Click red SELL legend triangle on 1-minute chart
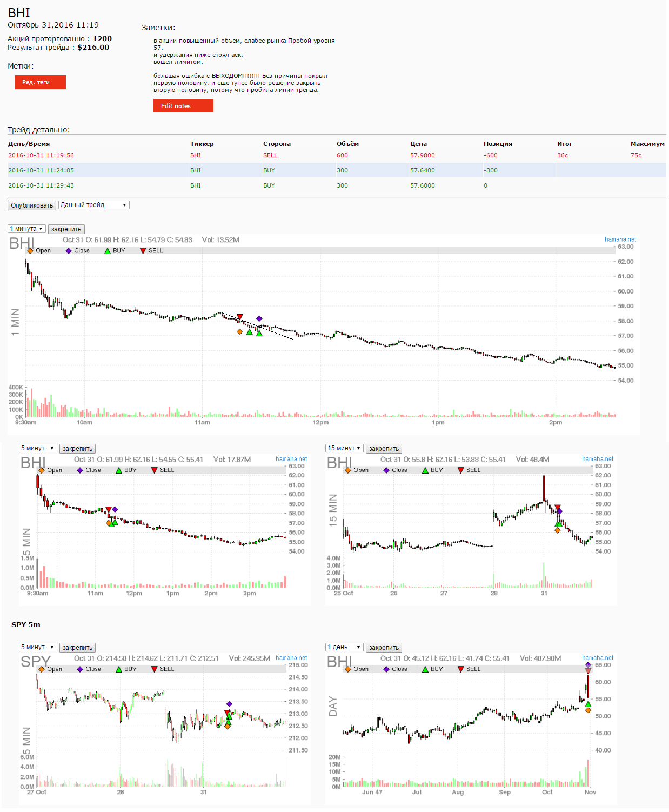This screenshot has height=812, width=669. pyautogui.click(x=143, y=251)
